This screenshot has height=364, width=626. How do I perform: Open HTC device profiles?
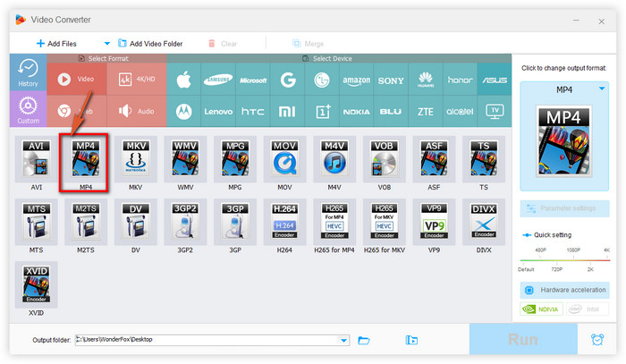(x=253, y=112)
